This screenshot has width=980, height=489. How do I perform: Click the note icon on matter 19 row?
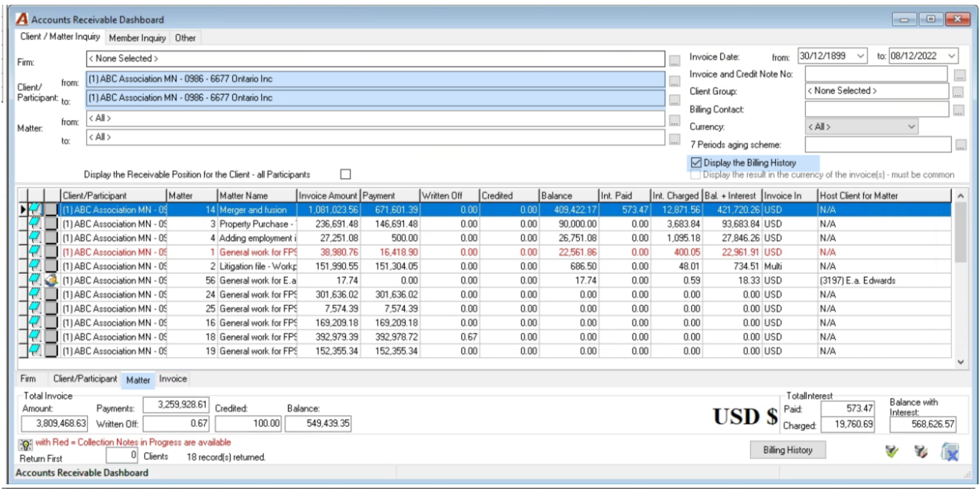pyautogui.click(x=35, y=351)
